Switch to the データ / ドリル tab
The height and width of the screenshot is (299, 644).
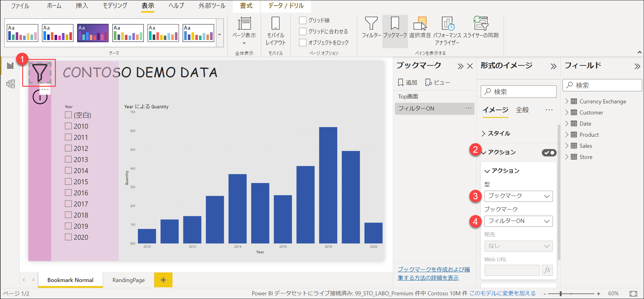pyautogui.click(x=286, y=6)
